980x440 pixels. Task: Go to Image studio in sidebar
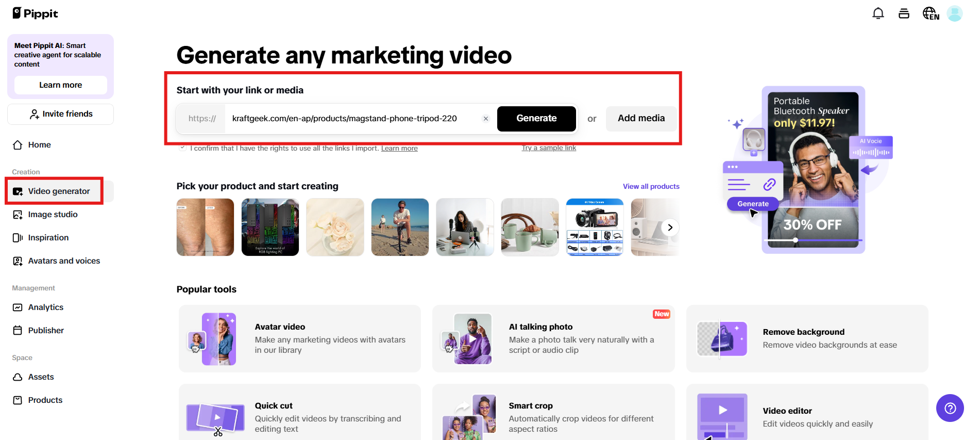tap(53, 215)
